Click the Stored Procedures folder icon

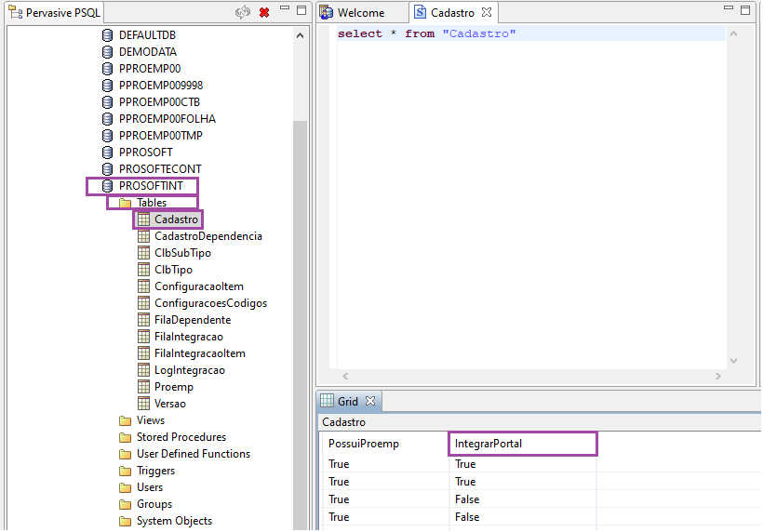(126, 437)
